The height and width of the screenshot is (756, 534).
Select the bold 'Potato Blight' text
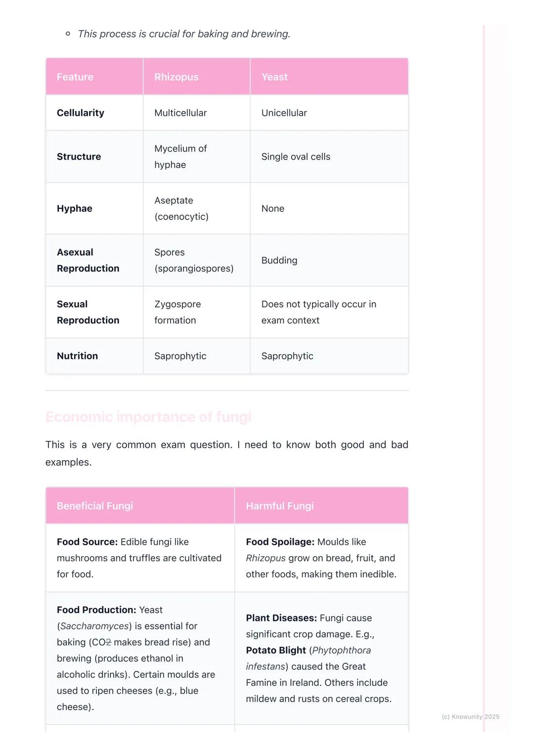(276, 650)
